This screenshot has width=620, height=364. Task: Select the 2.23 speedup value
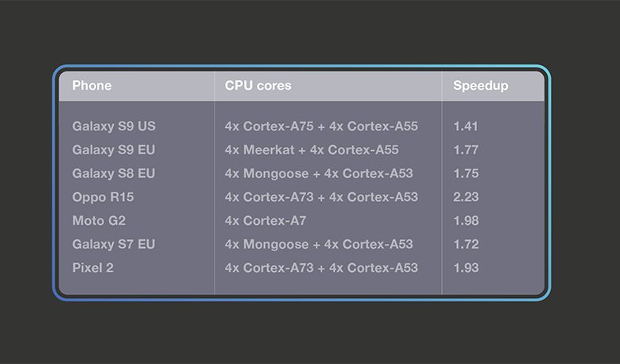click(x=466, y=197)
